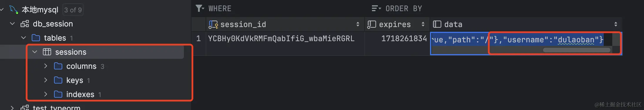
Task: Click the ORDER BY sort icon
Action: tap(376, 9)
